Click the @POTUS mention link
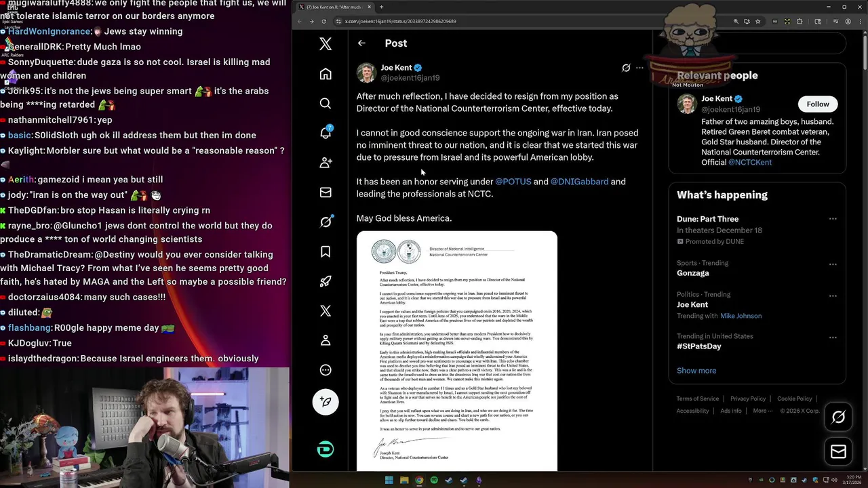The height and width of the screenshot is (488, 868). pyautogui.click(x=513, y=182)
